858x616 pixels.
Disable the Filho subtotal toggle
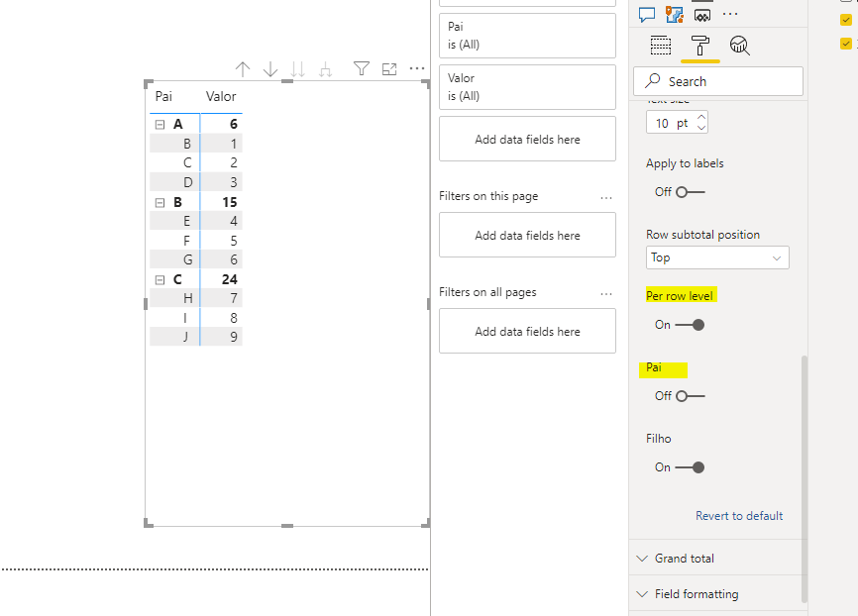pos(690,467)
